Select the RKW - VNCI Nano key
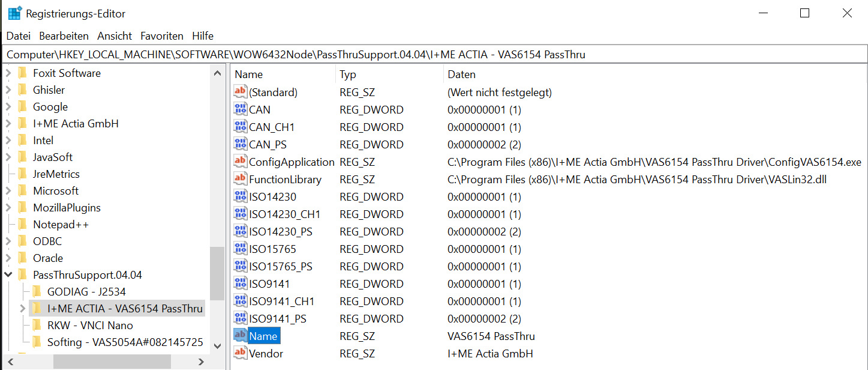The image size is (868, 370). point(90,325)
